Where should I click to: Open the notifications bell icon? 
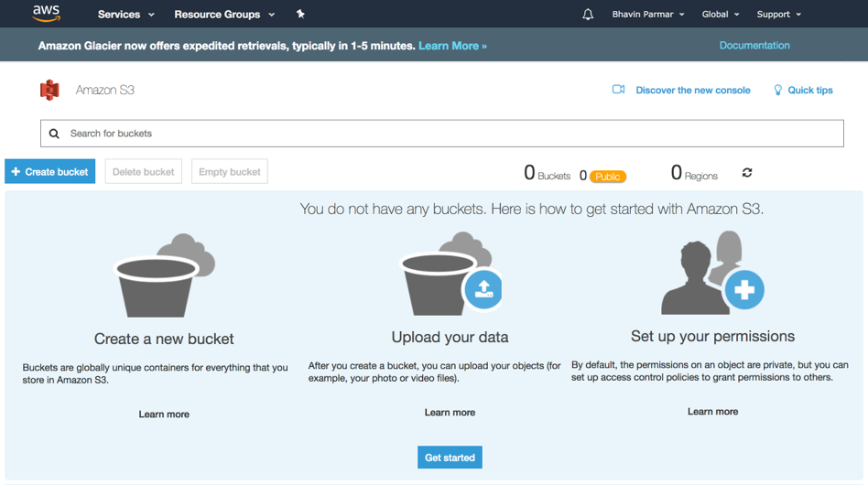coord(588,15)
